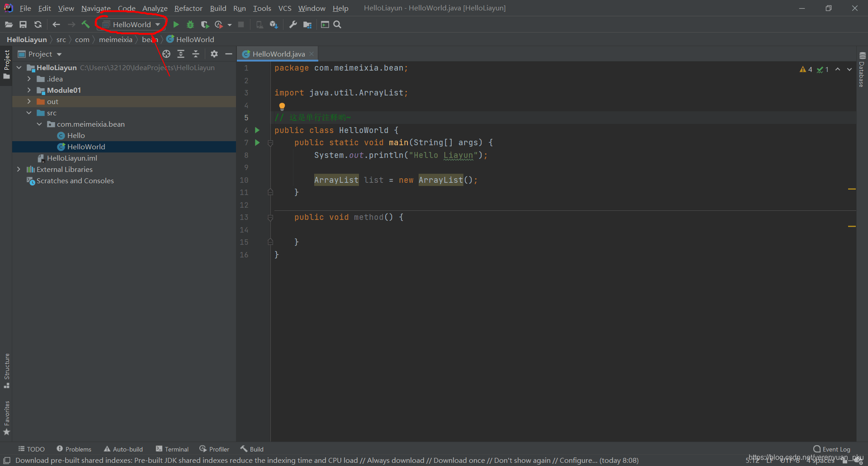Viewport: 868px width, 466px height.
Task: Run main method gutter arrow on line 7
Action: point(257,143)
